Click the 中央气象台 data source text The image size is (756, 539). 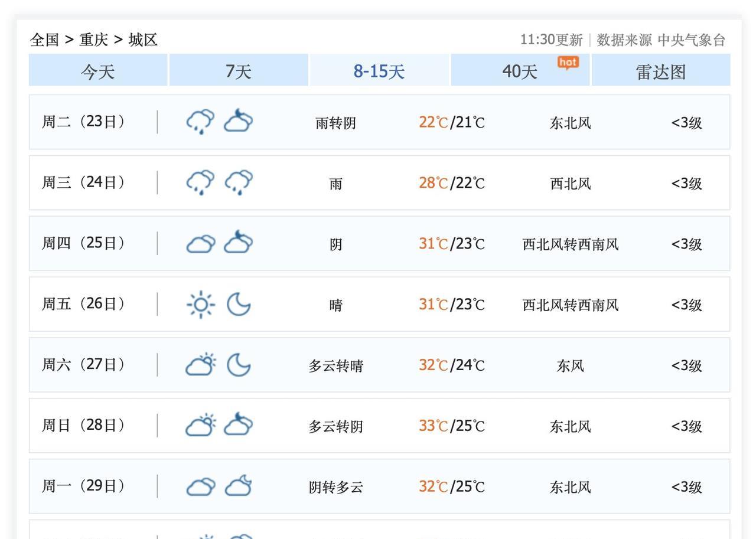(x=691, y=40)
